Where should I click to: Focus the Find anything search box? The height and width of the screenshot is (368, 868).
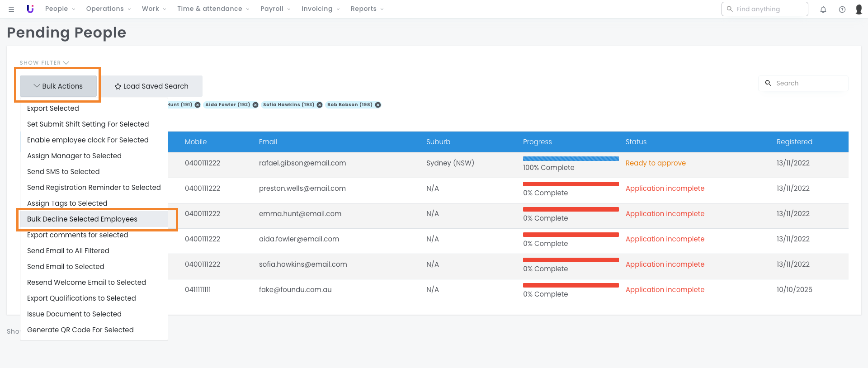(x=769, y=9)
